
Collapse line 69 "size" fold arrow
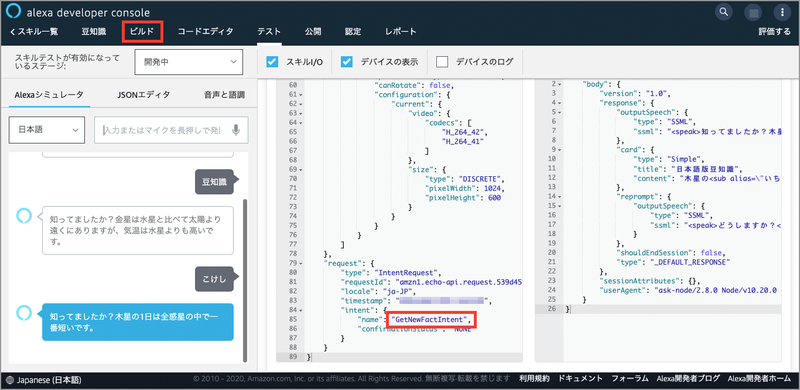pyautogui.click(x=301, y=169)
